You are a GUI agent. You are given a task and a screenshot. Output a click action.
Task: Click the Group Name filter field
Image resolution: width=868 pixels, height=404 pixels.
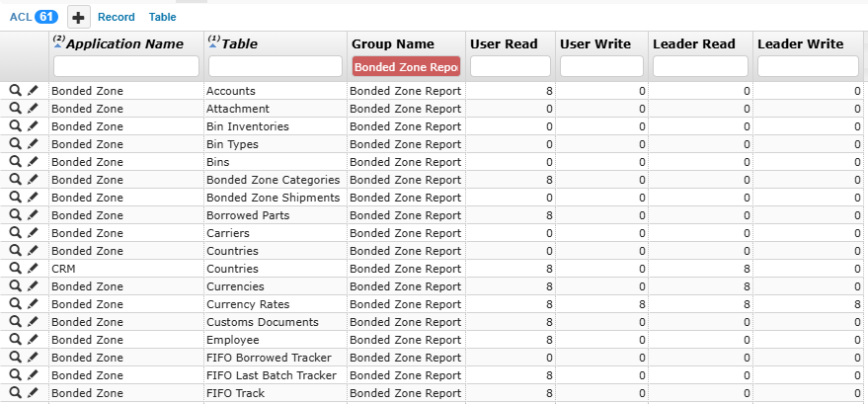coord(406,66)
